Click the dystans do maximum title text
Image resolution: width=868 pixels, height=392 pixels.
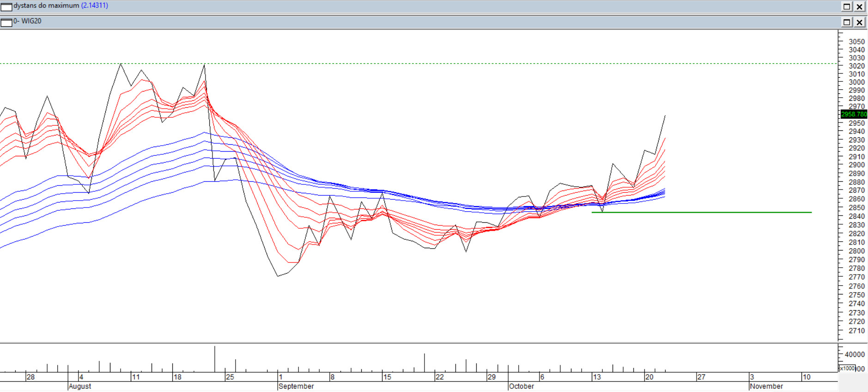[x=46, y=6]
